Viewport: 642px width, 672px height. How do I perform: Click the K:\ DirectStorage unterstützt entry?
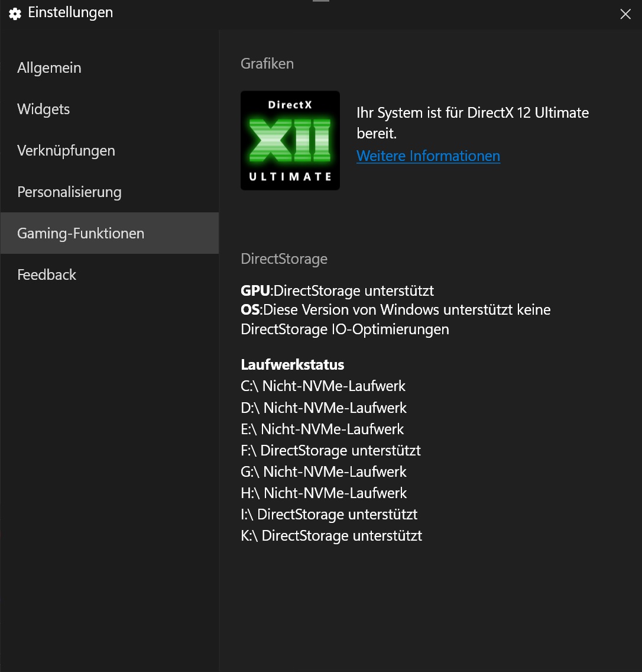tap(332, 536)
